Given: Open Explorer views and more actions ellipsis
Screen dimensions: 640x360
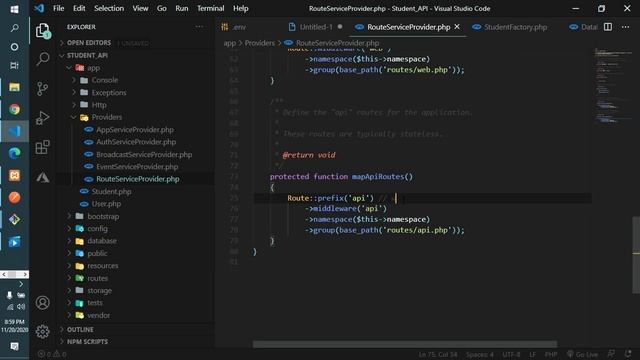Looking at the screenshot, I should tap(199, 27).
